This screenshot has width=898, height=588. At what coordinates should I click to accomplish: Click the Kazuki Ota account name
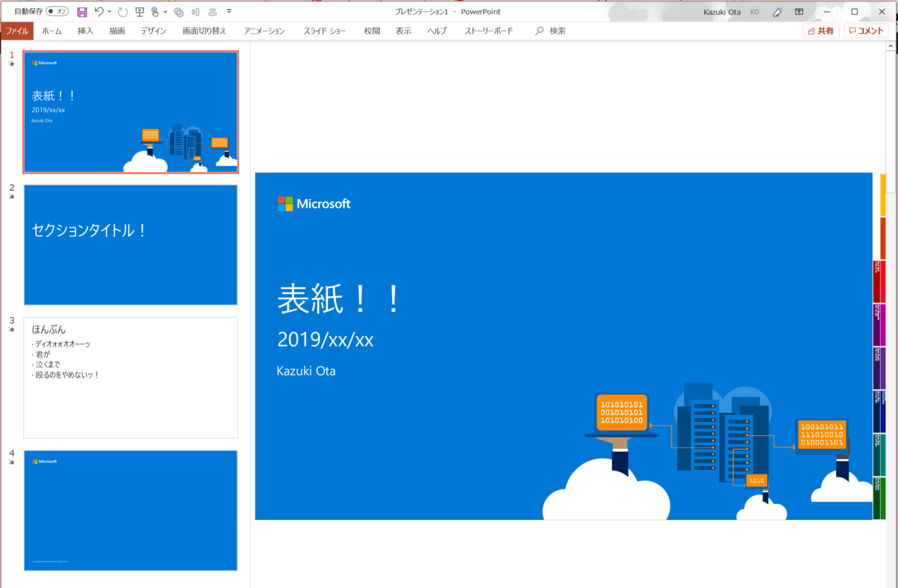(722, 11)
